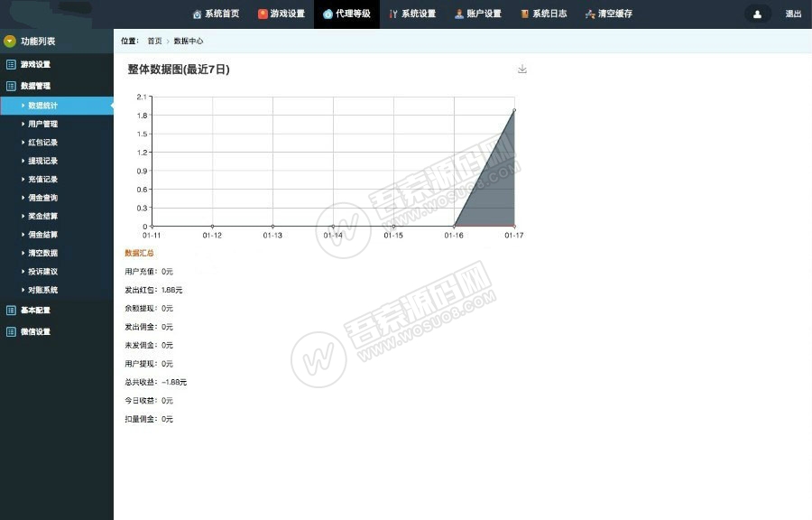The width and height of the screenshot is (812, 520).
Task: Expand the 红包记录 submenu arrow
Action: click(23, 142)
